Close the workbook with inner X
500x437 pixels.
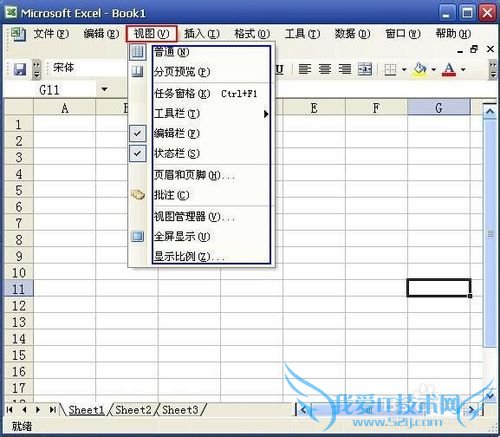coord(490,49)
